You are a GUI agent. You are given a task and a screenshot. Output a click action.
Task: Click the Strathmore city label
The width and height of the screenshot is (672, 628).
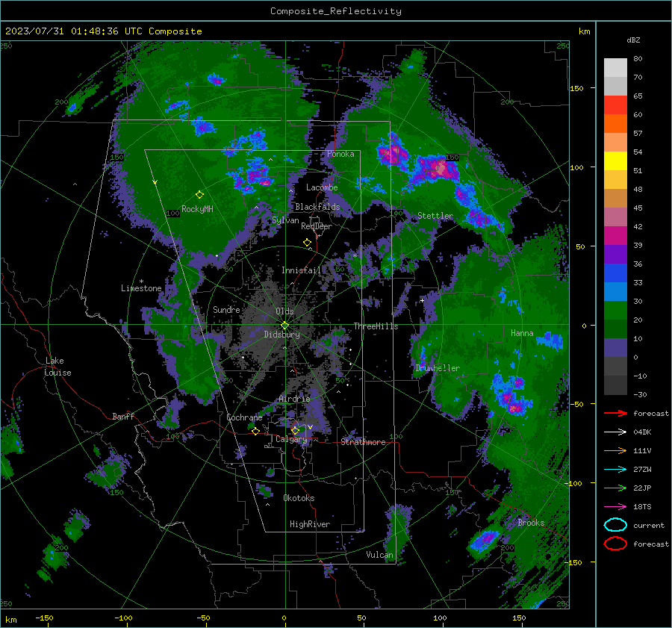click(363, 442)
